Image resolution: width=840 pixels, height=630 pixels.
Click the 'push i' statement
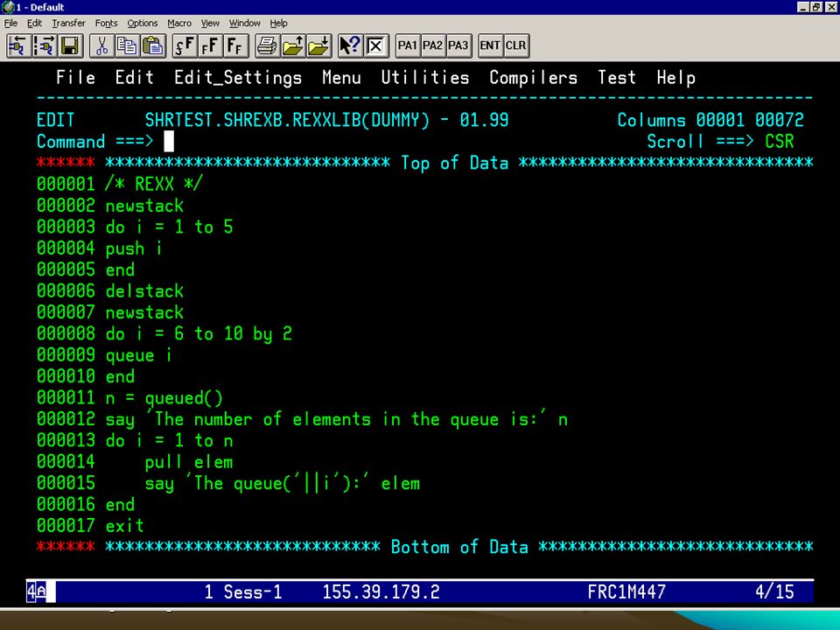coord(133,248)
